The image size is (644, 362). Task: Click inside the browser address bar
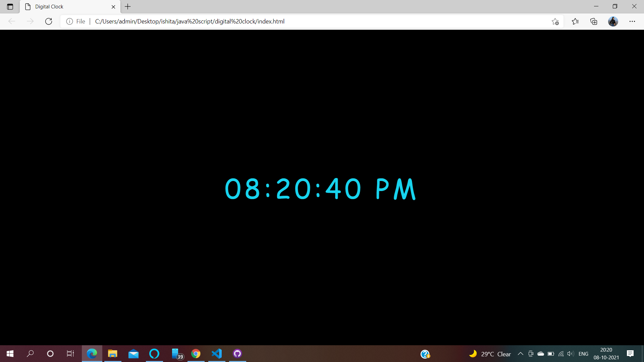[x=302, y=21]
